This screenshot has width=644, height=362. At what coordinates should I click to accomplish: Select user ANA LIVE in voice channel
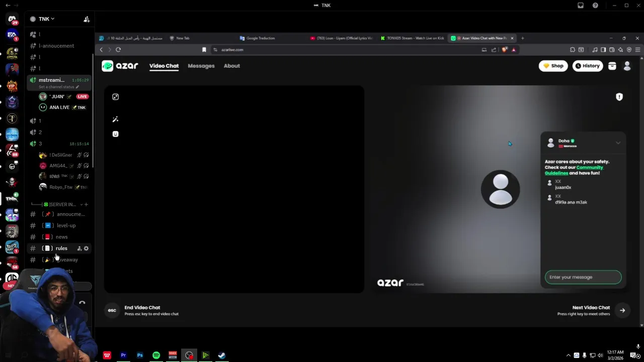click(59, 108)
